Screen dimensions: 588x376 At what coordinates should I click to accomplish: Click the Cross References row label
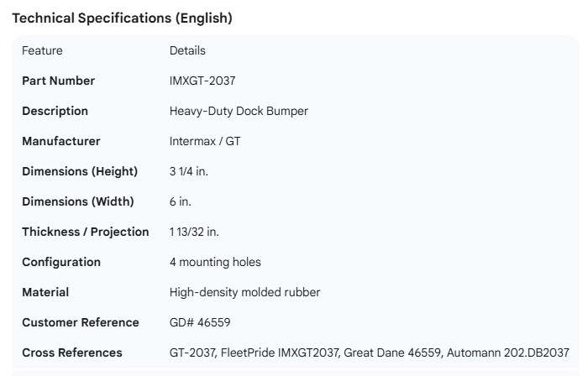click(x=72, y=352)
